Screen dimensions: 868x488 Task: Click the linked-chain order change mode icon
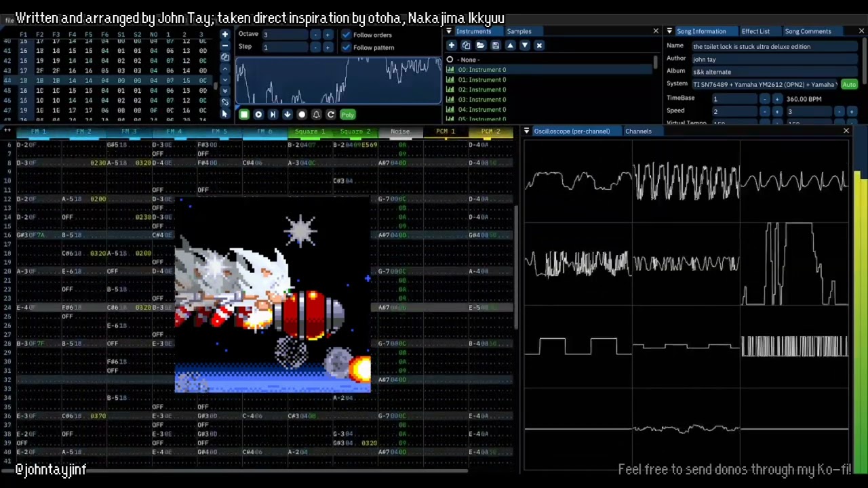tap(225, 102)
